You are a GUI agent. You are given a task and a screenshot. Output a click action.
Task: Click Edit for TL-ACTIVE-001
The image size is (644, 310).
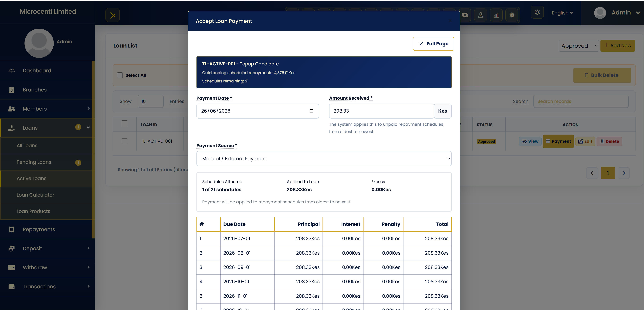(x=585, y=142)
